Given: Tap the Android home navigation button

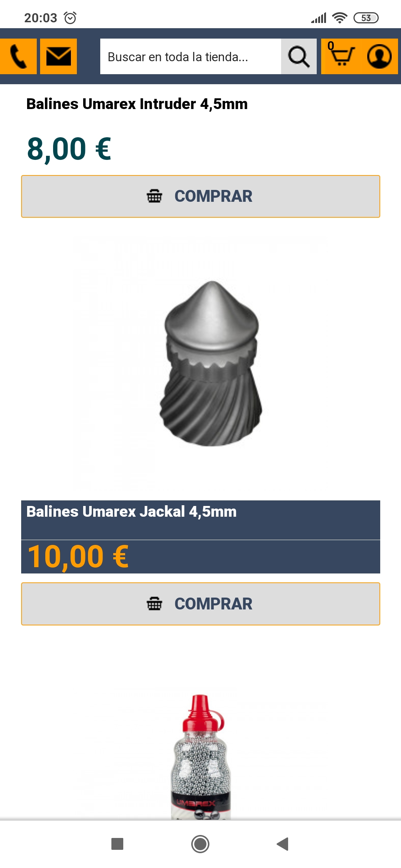Looking at the screenshot, I should click(200, 844).
